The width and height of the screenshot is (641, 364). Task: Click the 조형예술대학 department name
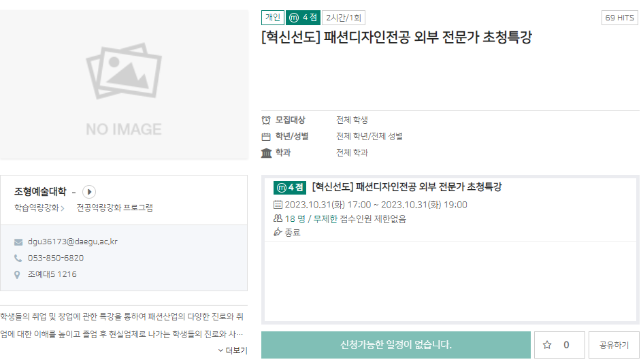tap(40, 192)
